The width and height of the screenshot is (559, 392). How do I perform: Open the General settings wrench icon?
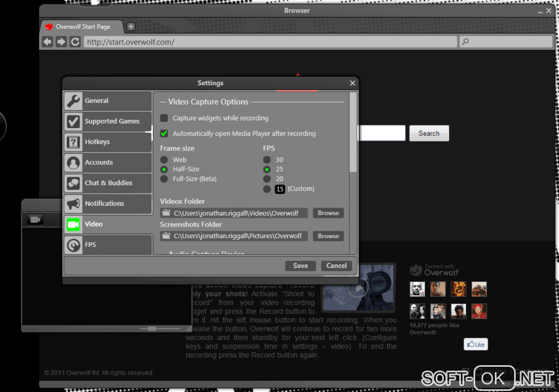point(73,101)
